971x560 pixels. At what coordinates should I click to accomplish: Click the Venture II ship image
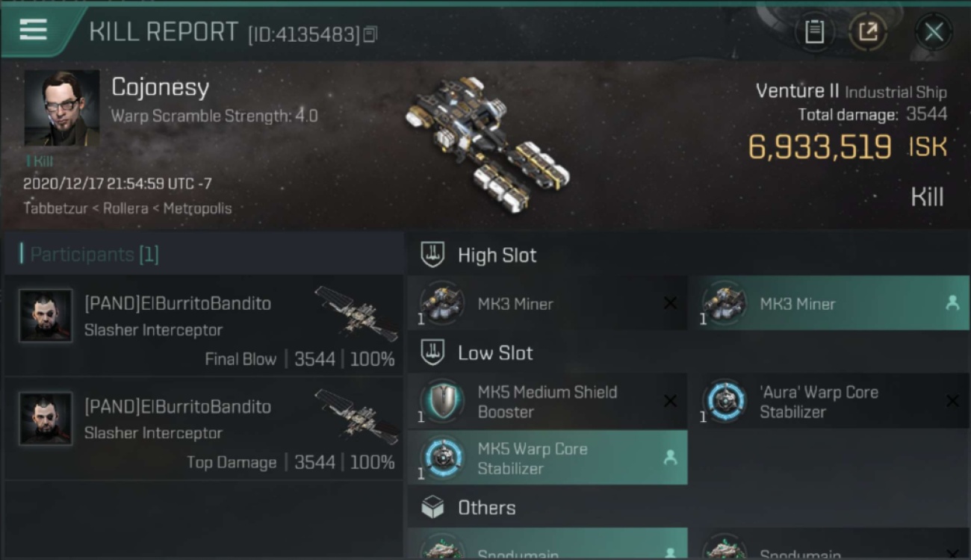click(487, 142)
